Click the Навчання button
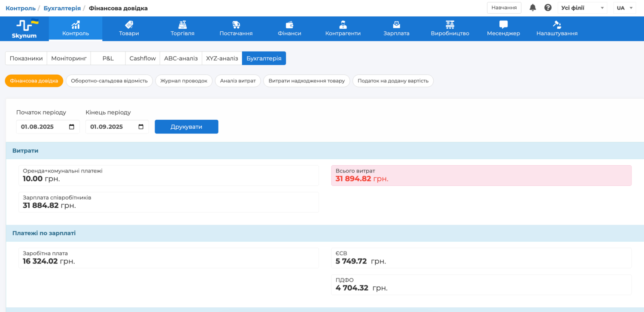Image resolution: width=644 pixels, height=312 pixels. pyautogui.click(x=504, y=8)
